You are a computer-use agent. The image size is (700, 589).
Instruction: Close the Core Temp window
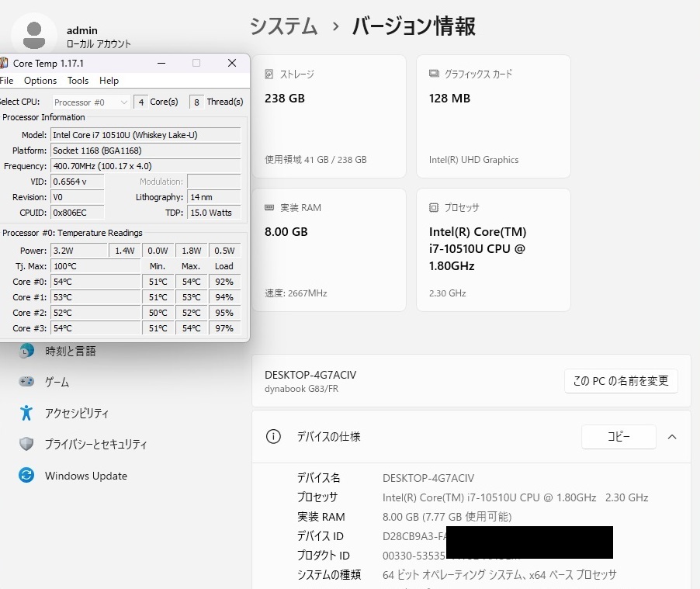point(232,63)
